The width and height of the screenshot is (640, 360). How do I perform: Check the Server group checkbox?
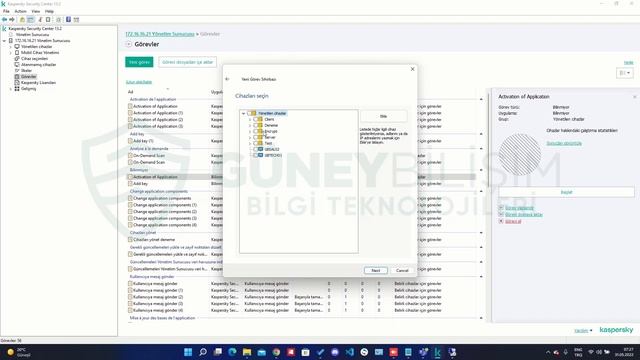[256, 137]
